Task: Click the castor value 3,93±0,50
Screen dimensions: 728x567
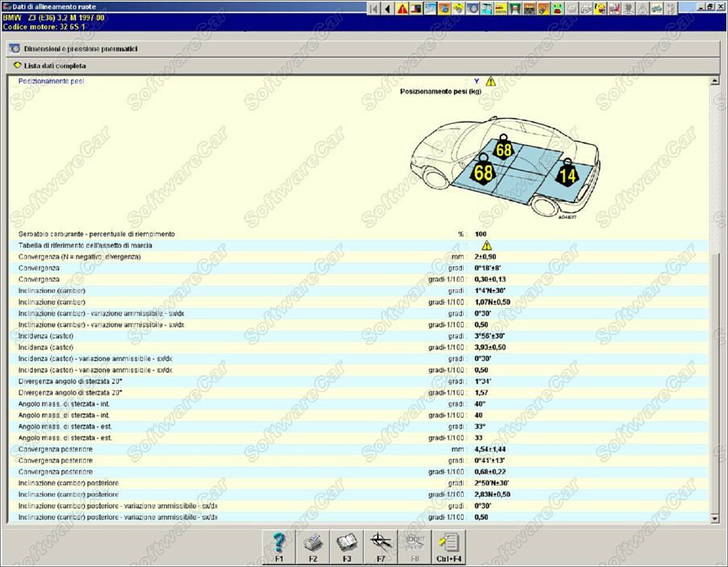Action: point(490,347)
